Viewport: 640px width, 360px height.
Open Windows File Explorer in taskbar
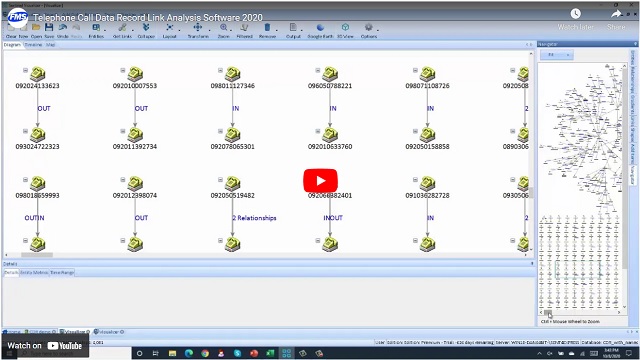pyautogui.click(x=172, y=353)
